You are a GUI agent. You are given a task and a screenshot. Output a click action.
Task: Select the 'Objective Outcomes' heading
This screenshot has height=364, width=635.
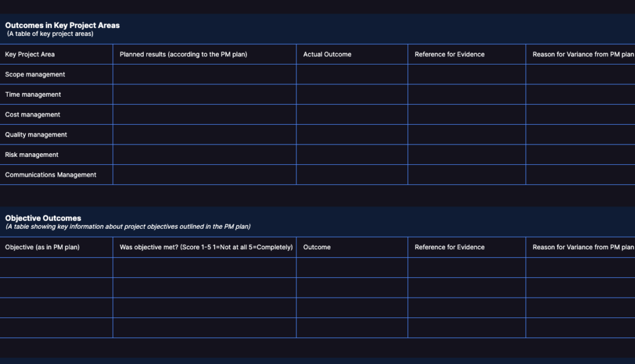(41, 218)
